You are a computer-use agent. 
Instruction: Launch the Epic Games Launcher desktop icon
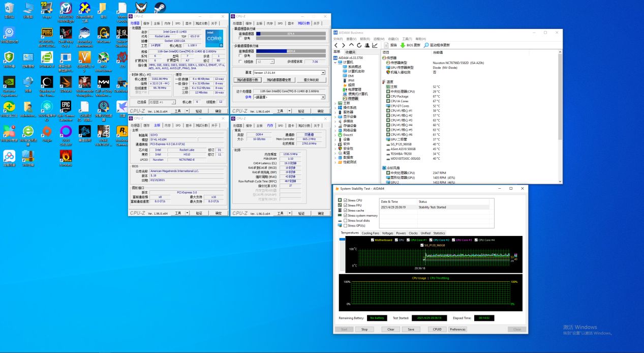(66, 107)
